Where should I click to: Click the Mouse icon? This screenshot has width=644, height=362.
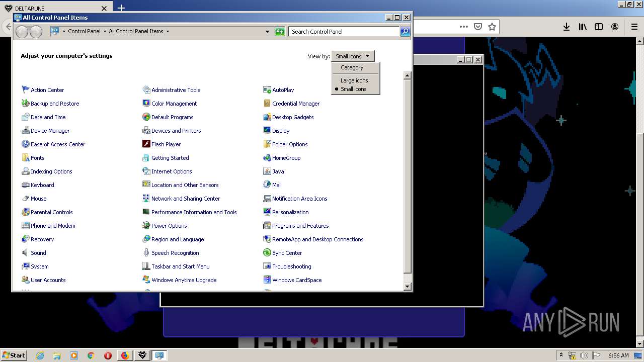26,198
